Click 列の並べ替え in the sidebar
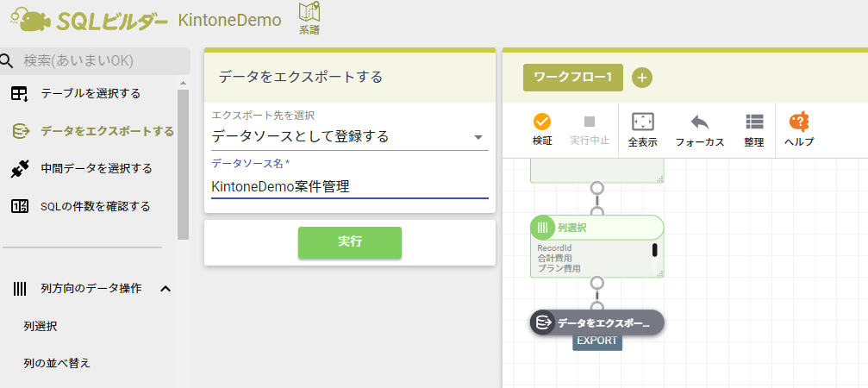This screenshot has height=388, width=868. (x=57, y=362)
